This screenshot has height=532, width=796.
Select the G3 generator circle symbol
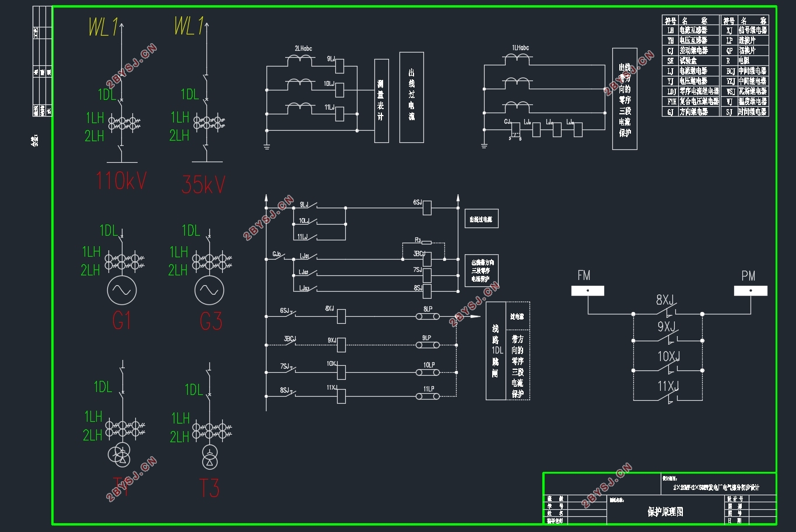[209, 290]
